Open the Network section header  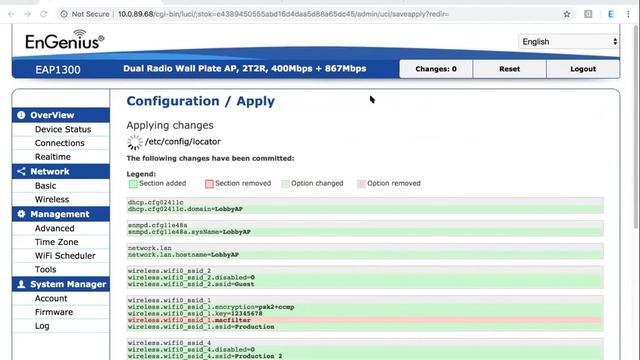click(x=61, y=171)
